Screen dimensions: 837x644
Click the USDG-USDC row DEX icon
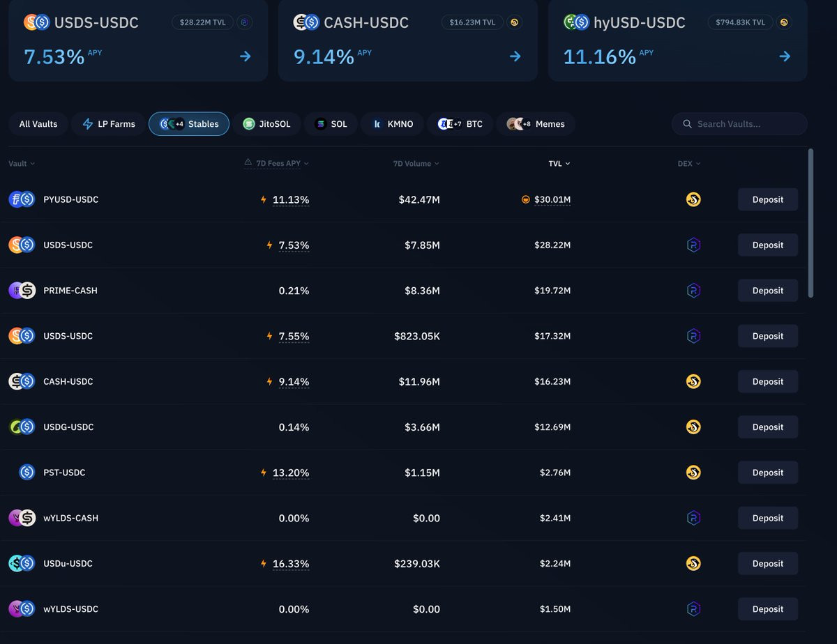tap(693, 427)
